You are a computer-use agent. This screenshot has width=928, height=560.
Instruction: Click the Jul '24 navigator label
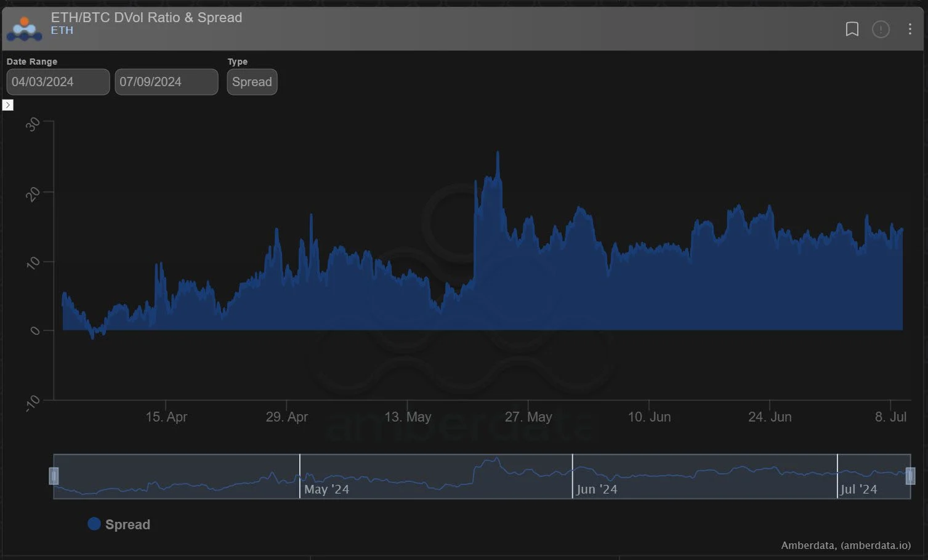click(x=858, y=489)
